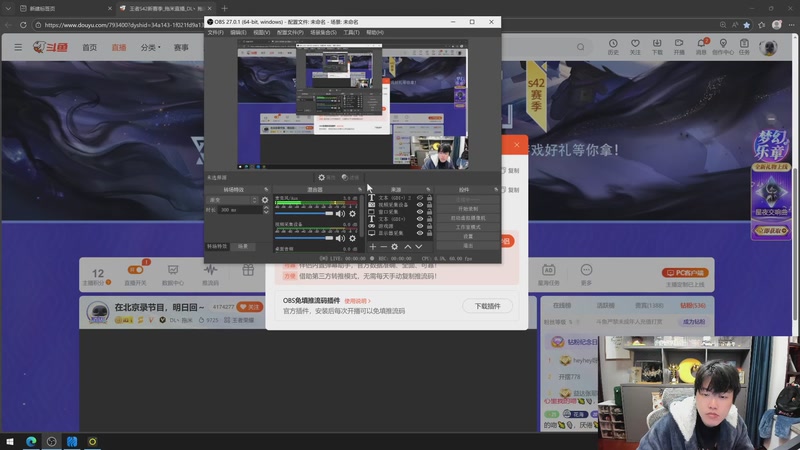Toggle visibility of 显示器采集 source
Image resolution: width=800 pixels, height=450 pixels.
[420, 233]
